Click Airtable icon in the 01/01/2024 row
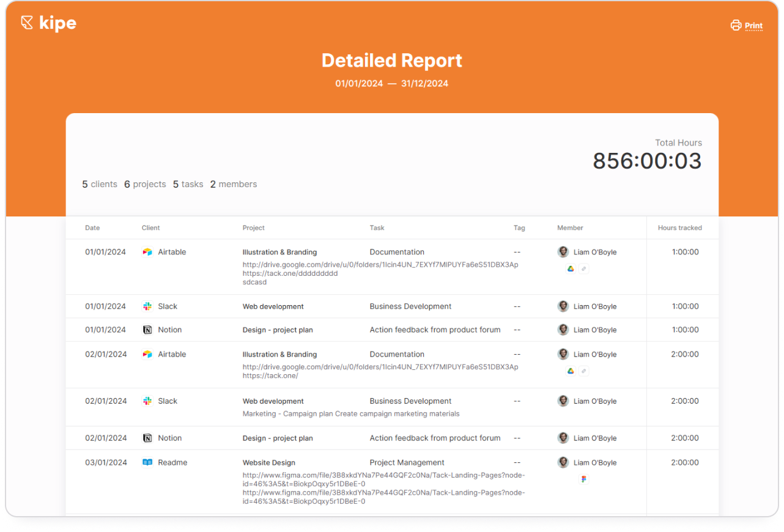 point(147,252)
